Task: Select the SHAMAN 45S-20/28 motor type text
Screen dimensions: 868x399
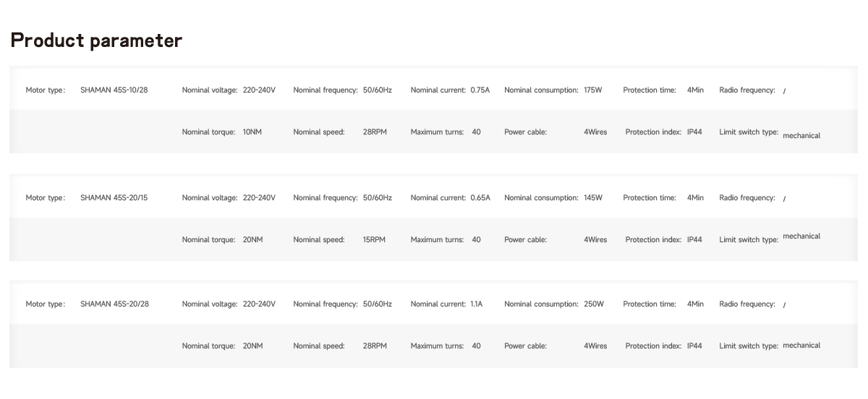Action: point(114,304)
